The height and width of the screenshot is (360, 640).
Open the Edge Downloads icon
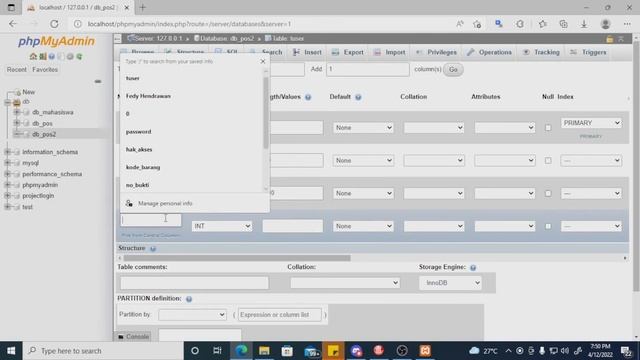coord(584,24)
